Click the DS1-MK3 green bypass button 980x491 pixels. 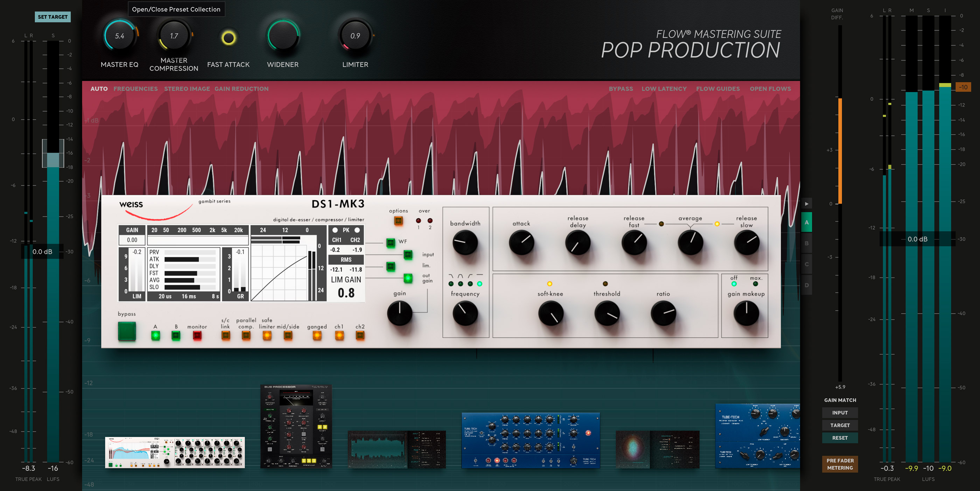(x=127, y=331)
